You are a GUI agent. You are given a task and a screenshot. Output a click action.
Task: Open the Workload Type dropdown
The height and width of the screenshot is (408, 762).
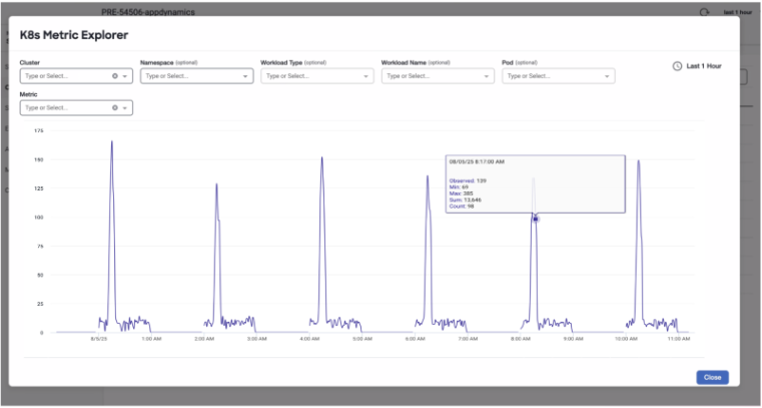316,76
